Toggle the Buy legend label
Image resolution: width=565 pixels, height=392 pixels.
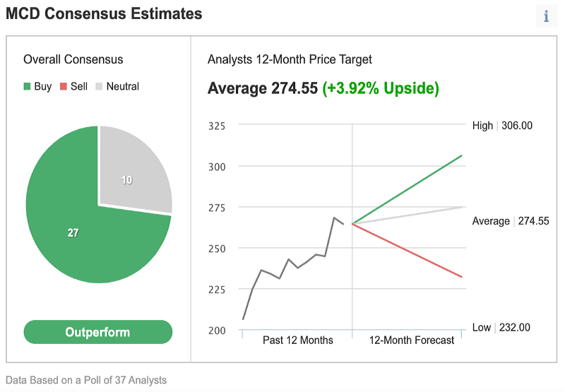click(x=43, y=86)
